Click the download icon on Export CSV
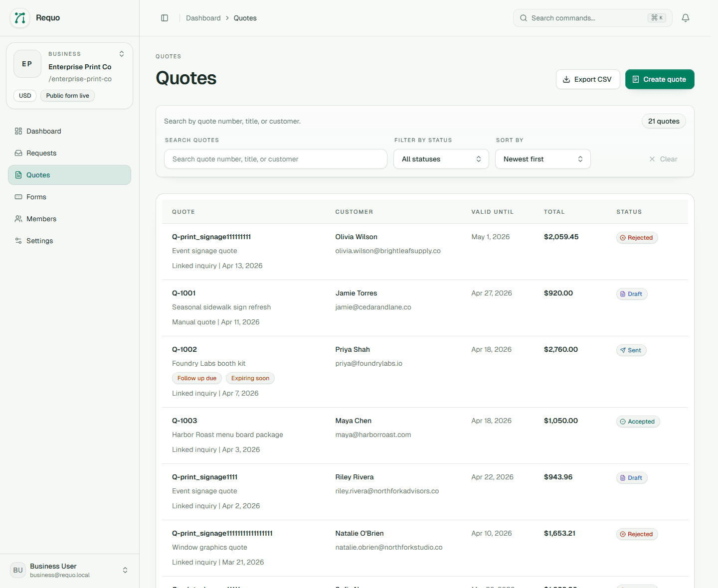 pos(566,79)
